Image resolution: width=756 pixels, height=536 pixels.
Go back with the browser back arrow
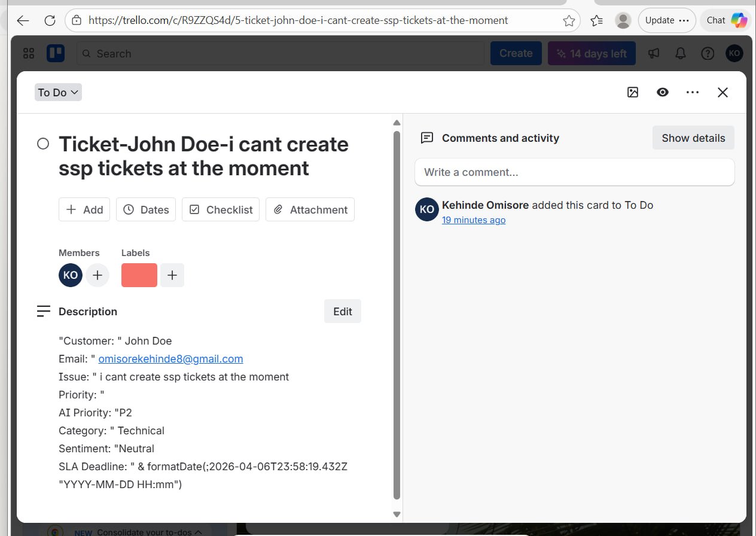[23, 20]
